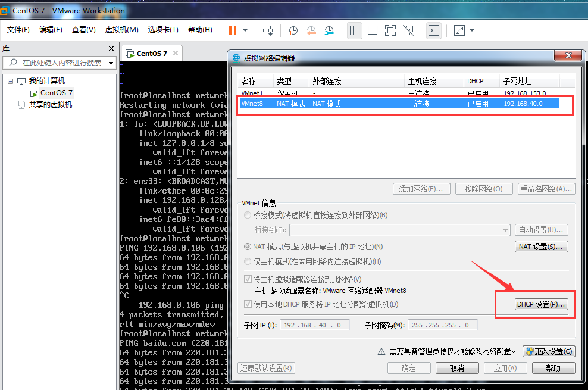
Task: Open the snapshot manager
Action: 329,30
